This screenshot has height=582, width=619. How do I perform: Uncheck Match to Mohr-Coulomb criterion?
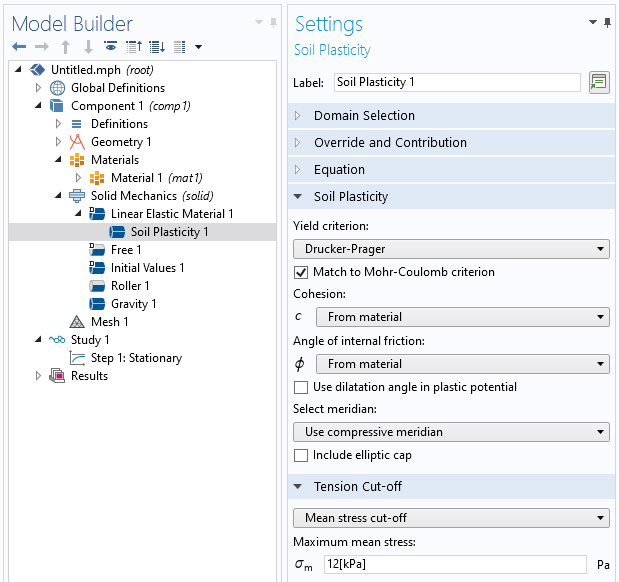click(301, 272)
